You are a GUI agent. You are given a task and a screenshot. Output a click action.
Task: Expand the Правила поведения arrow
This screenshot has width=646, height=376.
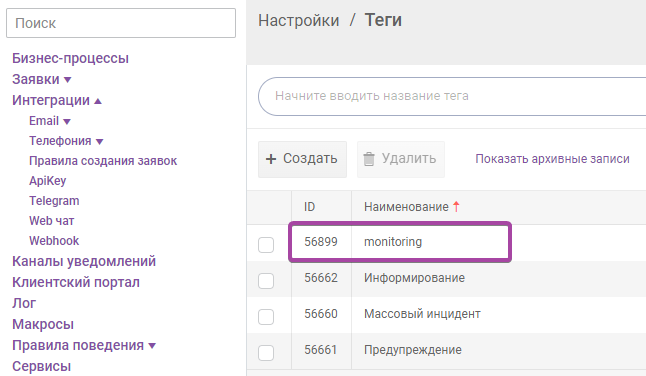click(152, 346)
